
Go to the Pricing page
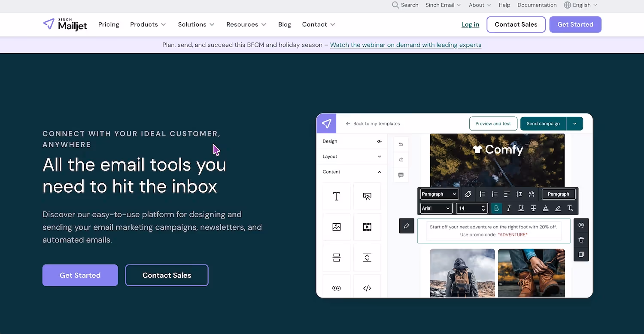click(x=109, y=24)
